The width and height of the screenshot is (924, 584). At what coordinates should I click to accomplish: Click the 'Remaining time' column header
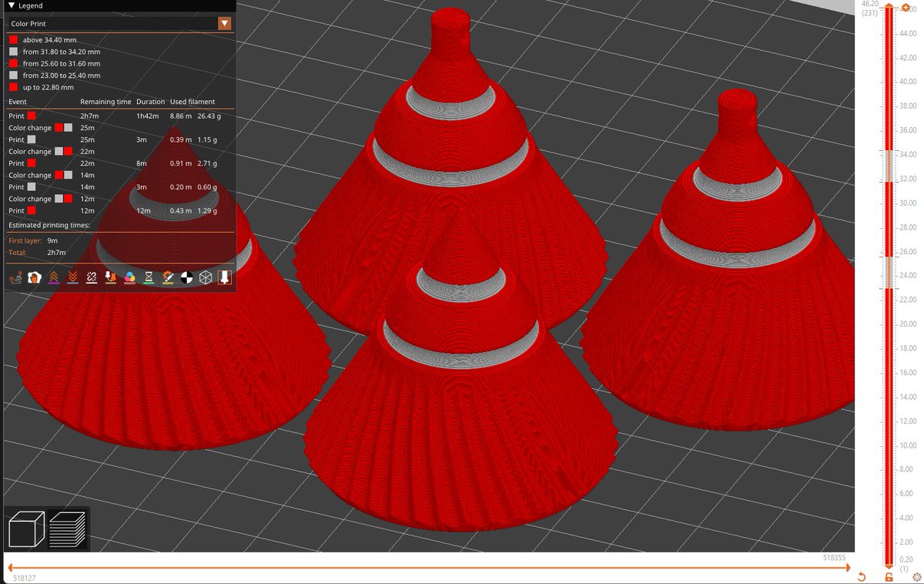pyautogui.click(x=105, y=102)
